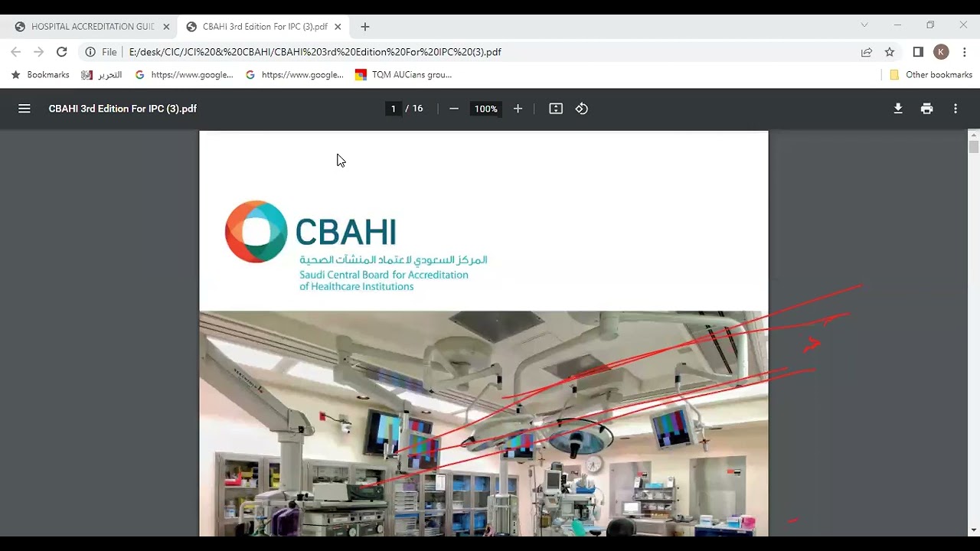The height and width of the screenshot is (551, 980).
Task: Open the first https://www.google... bookmark
Action: tap(184, 75)
